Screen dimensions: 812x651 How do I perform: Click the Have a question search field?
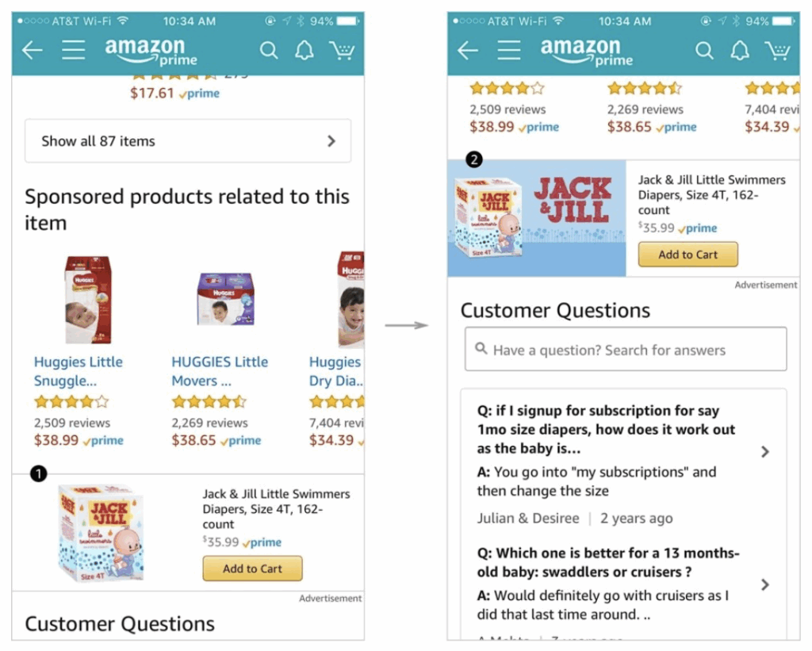pyautogui.click(x=626, y=349)
